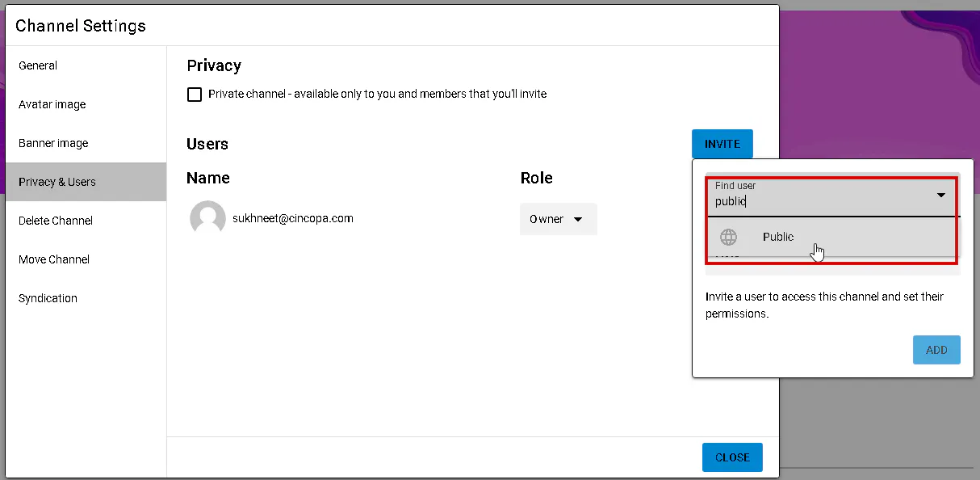Click the blue INVITE button
Image resolution: width=980 pixels, height=480 pixels.
coord(722,144)
